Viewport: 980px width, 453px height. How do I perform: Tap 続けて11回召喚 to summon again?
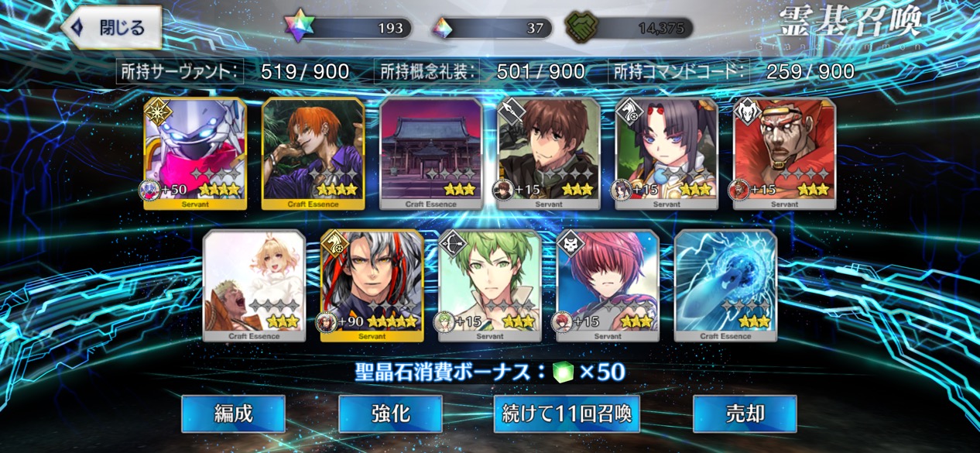point(567,414)
